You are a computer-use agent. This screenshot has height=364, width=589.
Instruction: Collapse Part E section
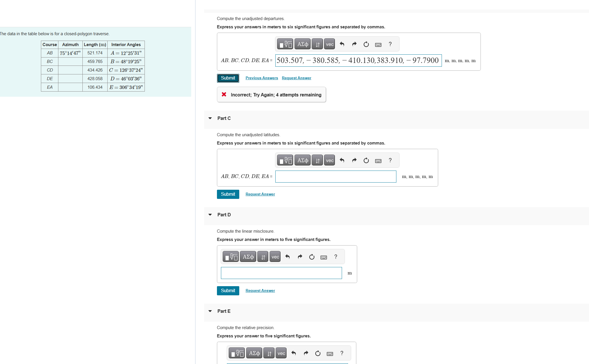pyautogui.click(x=210, y=311)
